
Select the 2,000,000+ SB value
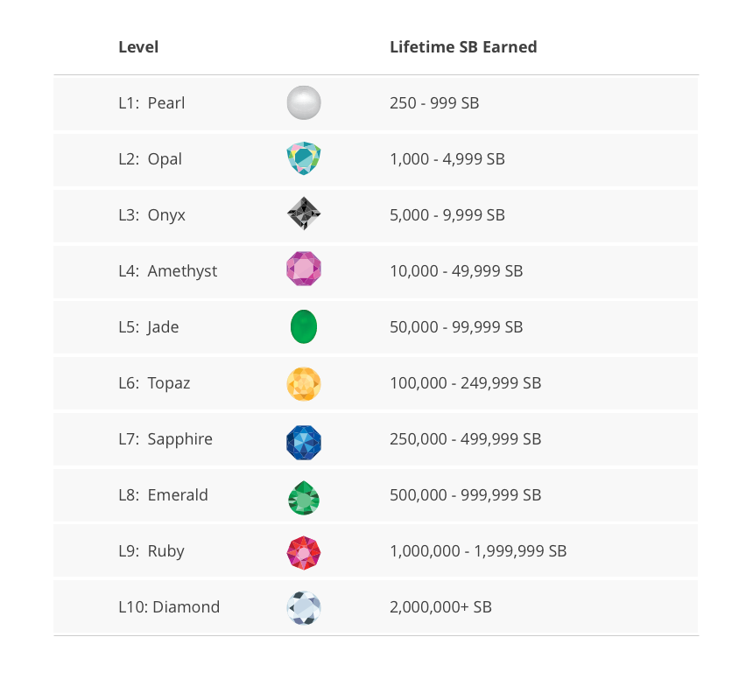[x=440, y=607]
